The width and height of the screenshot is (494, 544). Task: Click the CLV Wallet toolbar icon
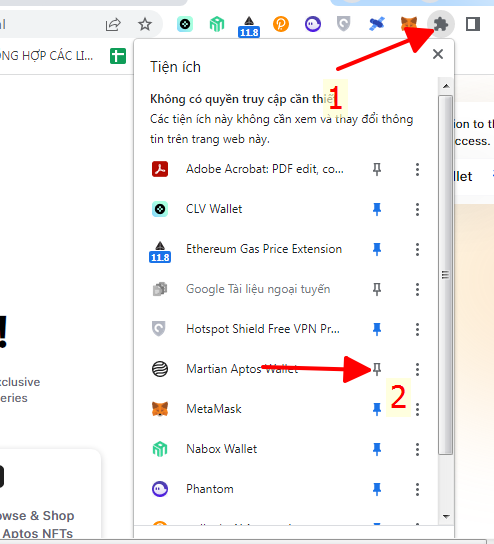click(185, 24)
